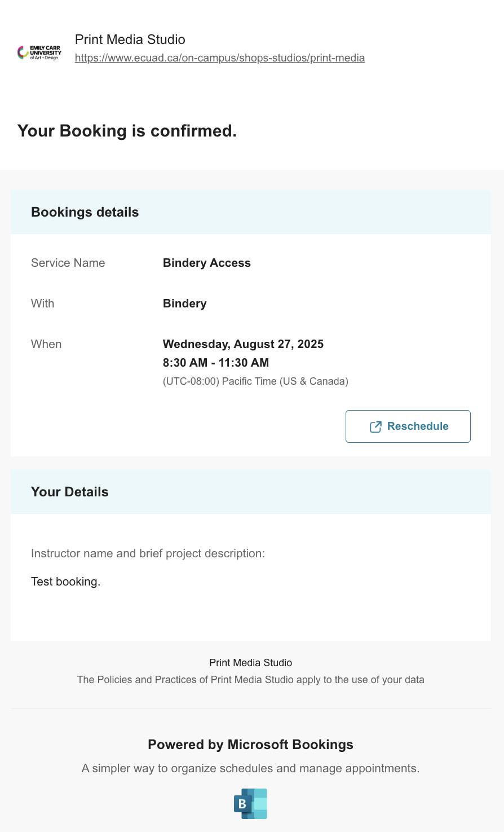Click the Emily Carr University logo
The image size is (504, 832).
[x=39, y=52]
